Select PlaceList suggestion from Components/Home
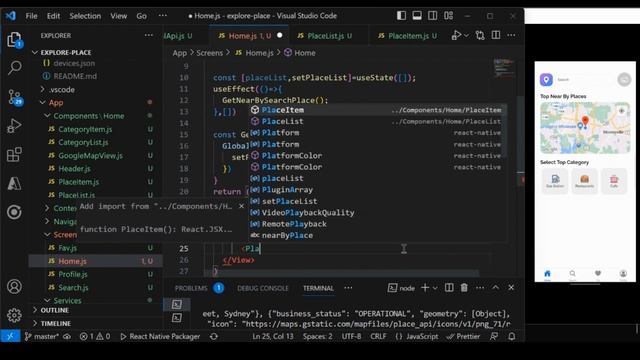This screenshot has height=360, width=640. pyautogui.click(x=376, y=121)
